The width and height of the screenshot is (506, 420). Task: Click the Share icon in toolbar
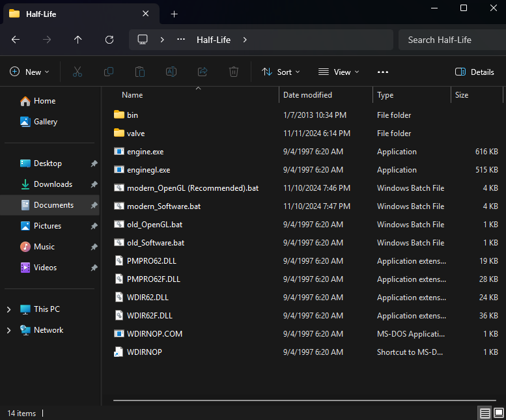pyautogui.click(x=203, y=72)
